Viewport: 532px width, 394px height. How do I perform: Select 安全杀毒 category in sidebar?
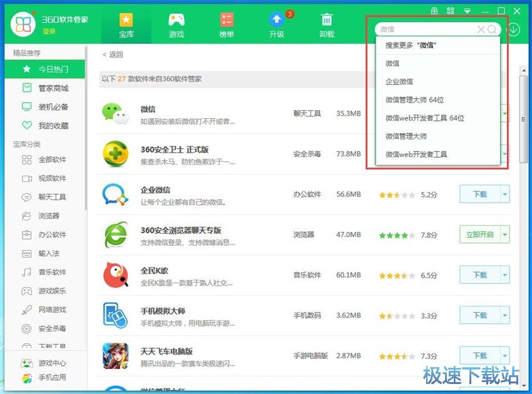tap(45, 328)
